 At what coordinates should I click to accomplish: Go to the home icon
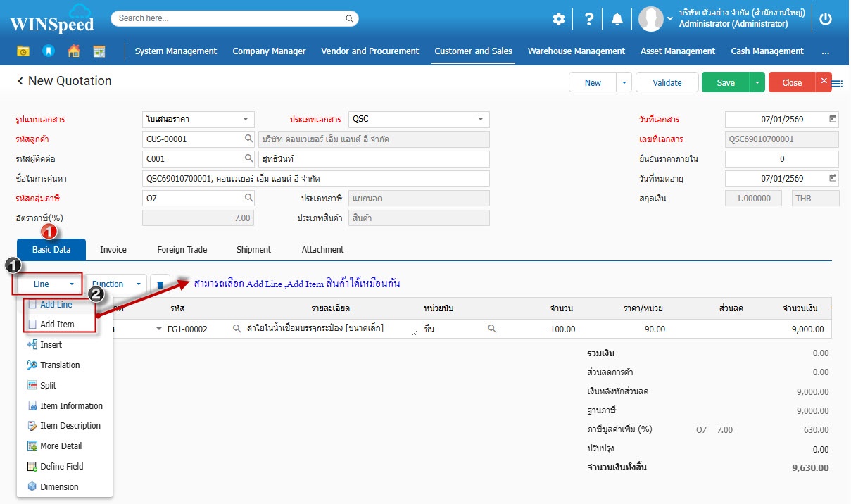[73, 51]
